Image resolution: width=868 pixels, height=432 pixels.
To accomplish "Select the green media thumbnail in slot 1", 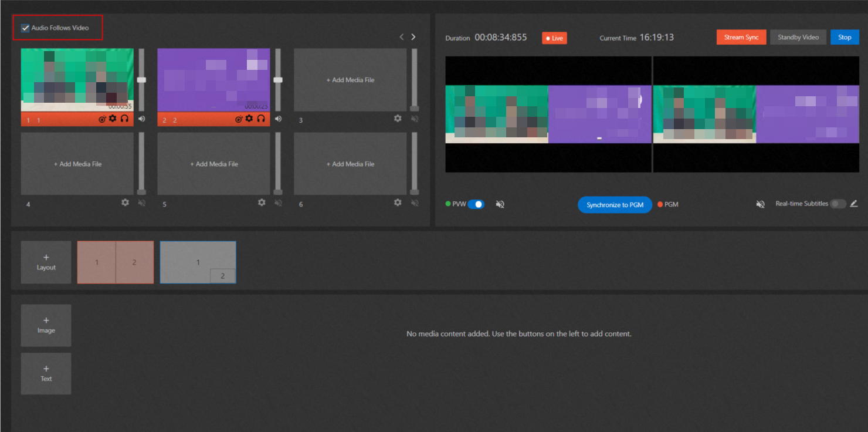I will tap(77, 80).
